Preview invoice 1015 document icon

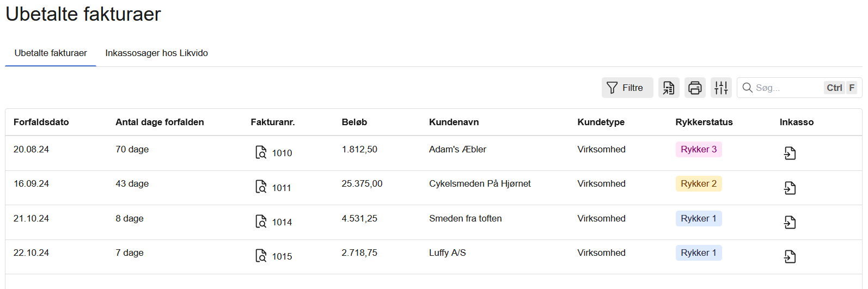coord(261,256)
